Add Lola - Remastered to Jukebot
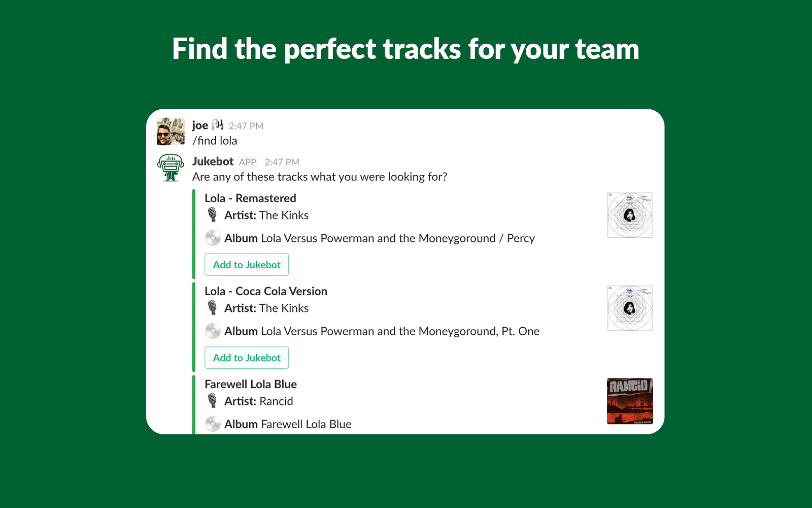 (247, 265)
